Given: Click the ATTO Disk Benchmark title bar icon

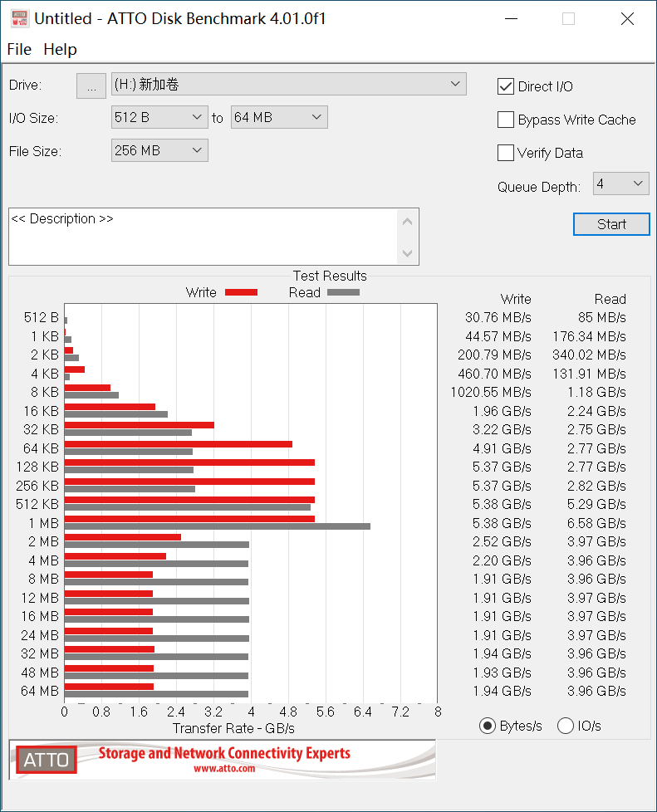Looking at the screenshot, I should point(20,18).
